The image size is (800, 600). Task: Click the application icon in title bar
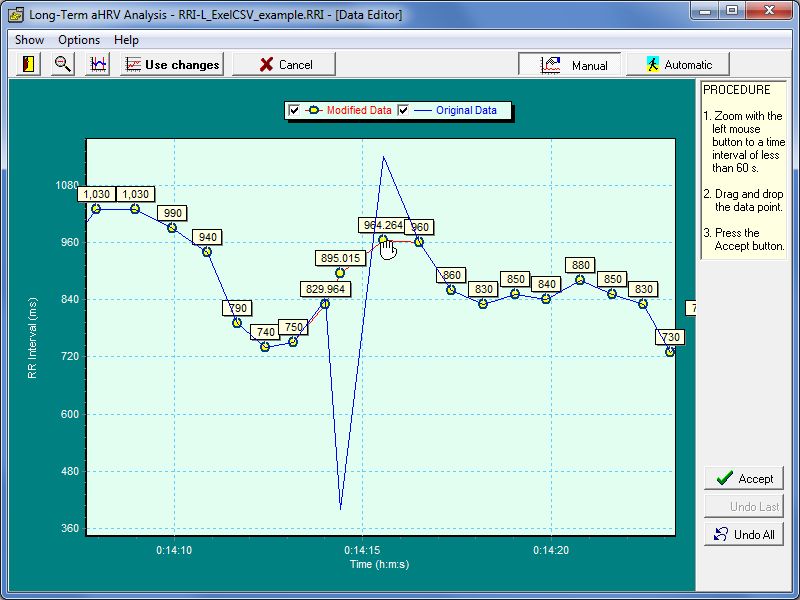point(15,12)
